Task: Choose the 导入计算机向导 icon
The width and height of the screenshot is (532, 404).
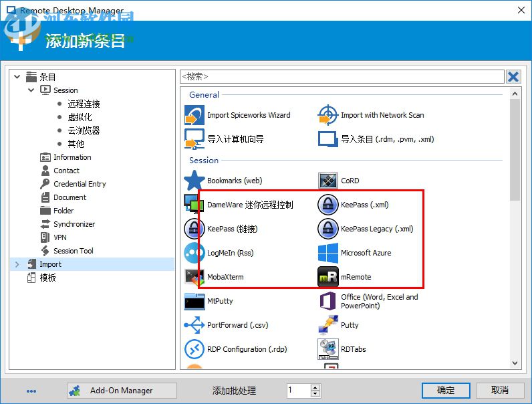Action: 194,139
